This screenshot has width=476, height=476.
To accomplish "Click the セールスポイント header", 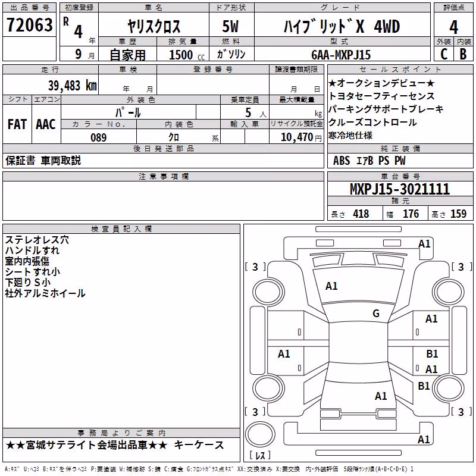I will (400, 69).
